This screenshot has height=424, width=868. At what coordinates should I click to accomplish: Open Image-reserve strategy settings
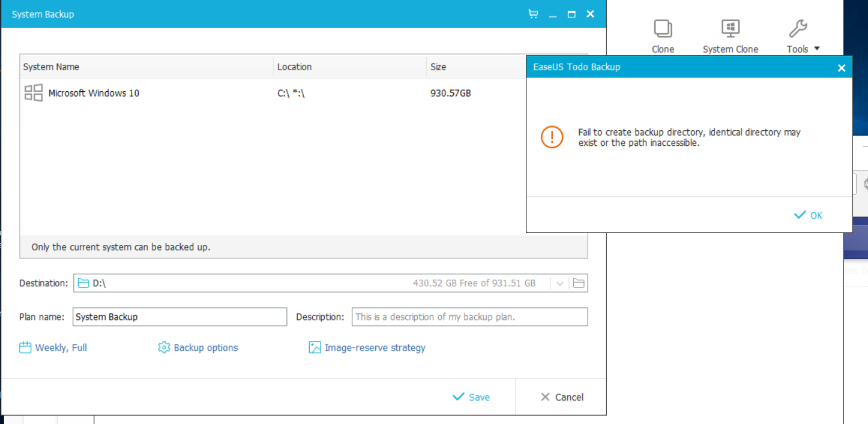coord(367,348)
